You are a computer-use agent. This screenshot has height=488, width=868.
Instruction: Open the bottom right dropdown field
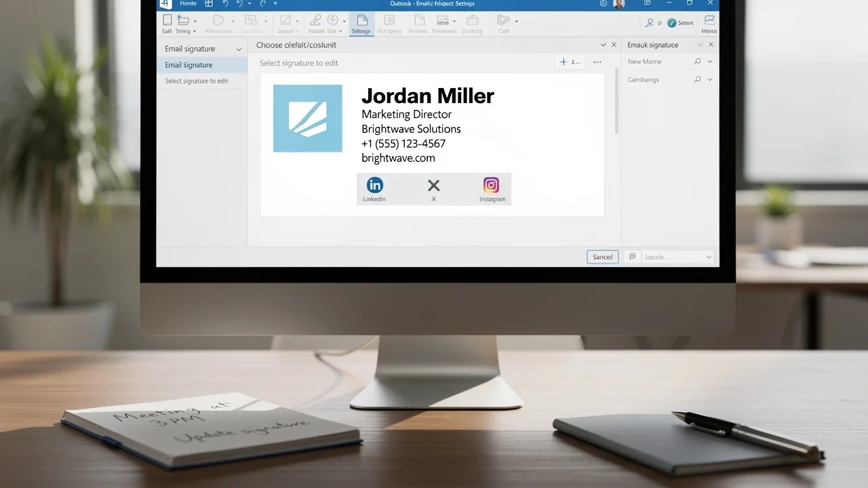(x=677, y=257)
